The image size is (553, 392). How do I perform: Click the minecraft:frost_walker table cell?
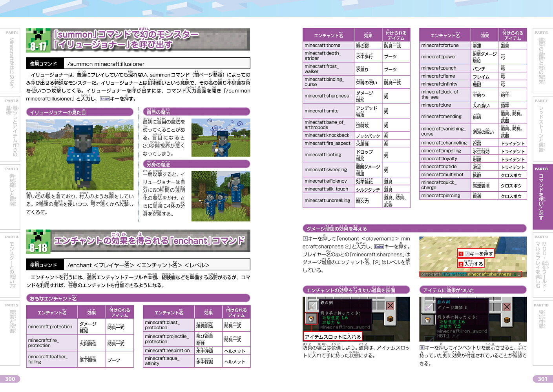pos(328,69)
